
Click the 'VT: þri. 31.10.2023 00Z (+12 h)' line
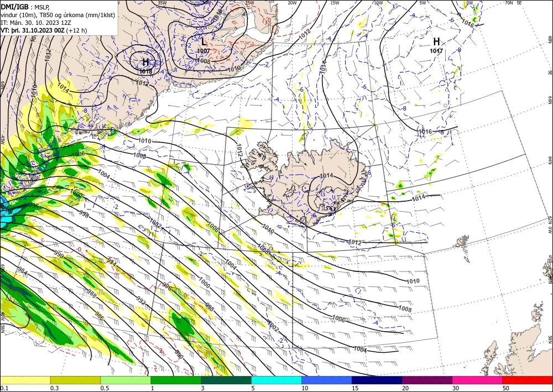[x=44, y=30]
